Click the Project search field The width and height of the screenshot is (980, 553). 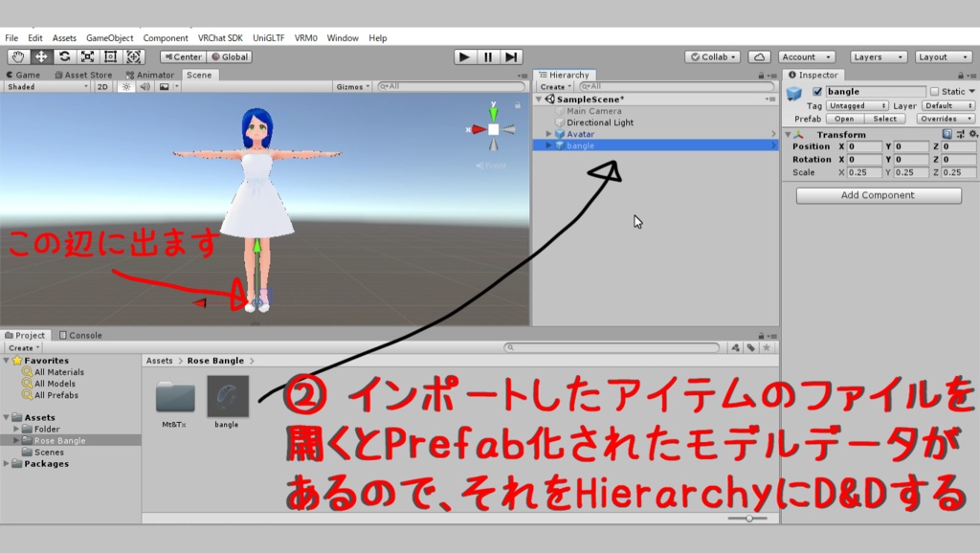612,347
